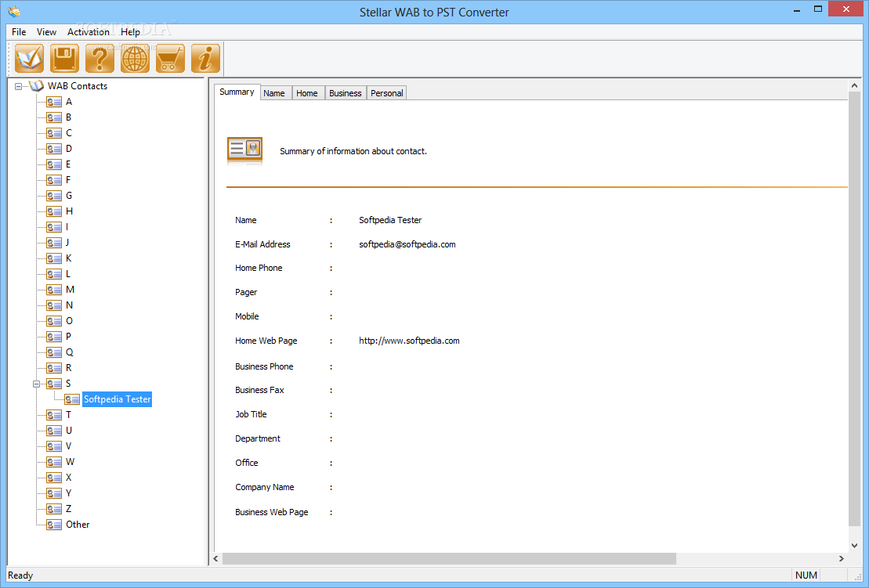Click the contact card icon beside Other
Image resolution: width=869 pixels, height=588 pixels.
pyautogui.click(x=54, y=525)
